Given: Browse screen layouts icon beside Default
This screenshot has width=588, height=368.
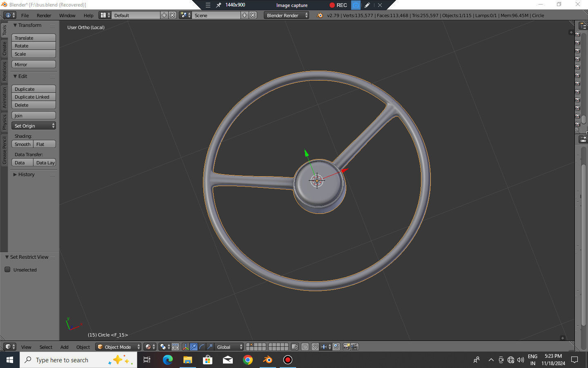Looking at the screenshot, I should coord(105,15).
